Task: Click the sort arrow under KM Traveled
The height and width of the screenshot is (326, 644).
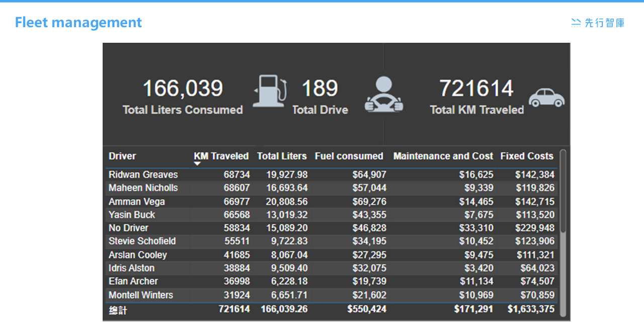Action: click(x=198, y=164)
